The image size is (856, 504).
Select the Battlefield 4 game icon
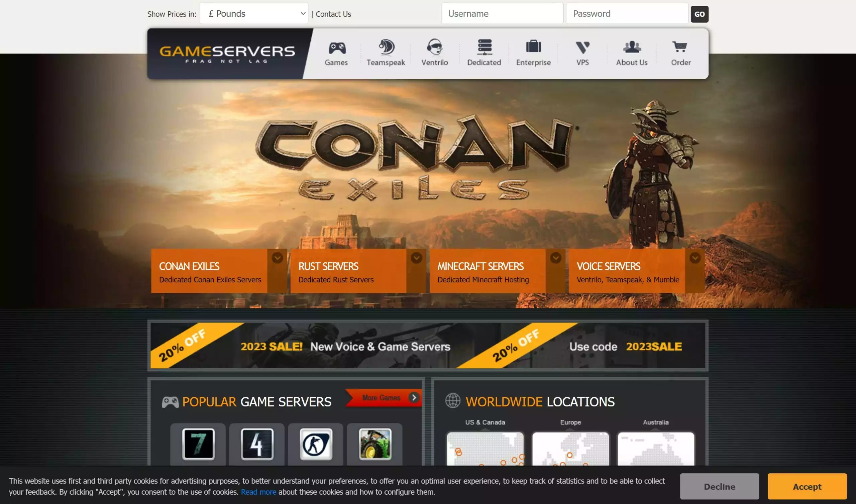pyautogui.click(x=257, y=444)
